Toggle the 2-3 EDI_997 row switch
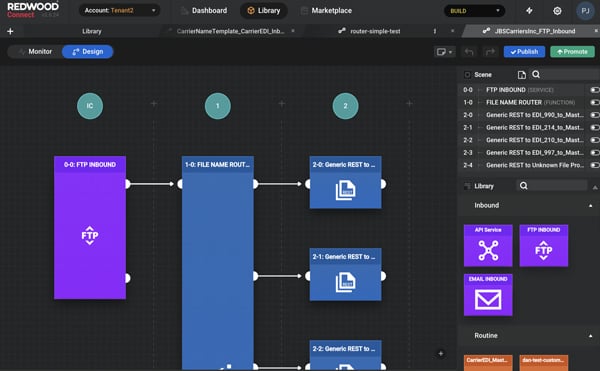 pos(595,153)
